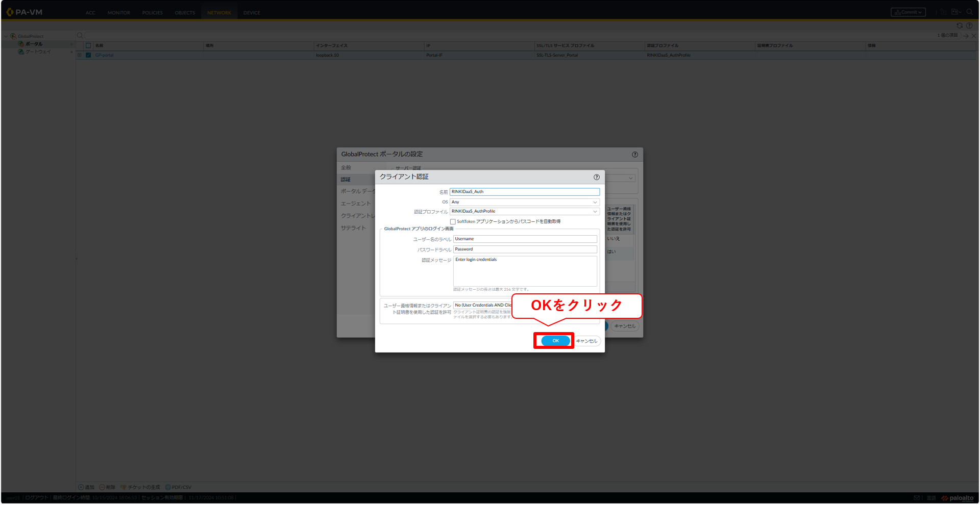Screen dimensions: 980x505
Task: Click チケットの生成 button at bottom
Action: point(140,488)
